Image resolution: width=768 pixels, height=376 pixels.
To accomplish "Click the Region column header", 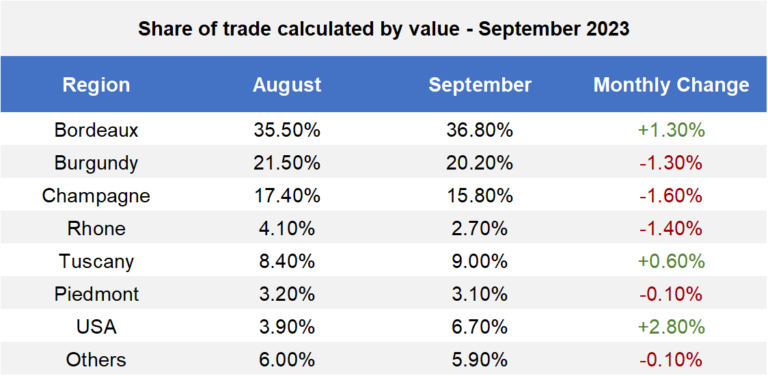I will click(96, 85).
